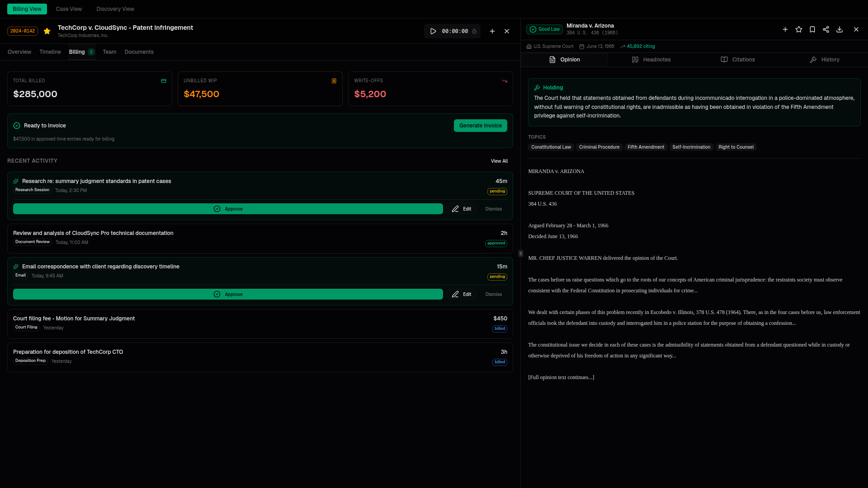This screenshot has height=488, width=868.
Task: Open the Citations tab
Action: (x=738, y=60)
